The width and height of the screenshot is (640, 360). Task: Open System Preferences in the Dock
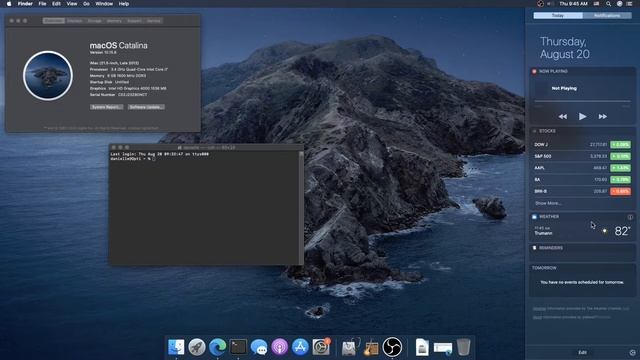321,347
